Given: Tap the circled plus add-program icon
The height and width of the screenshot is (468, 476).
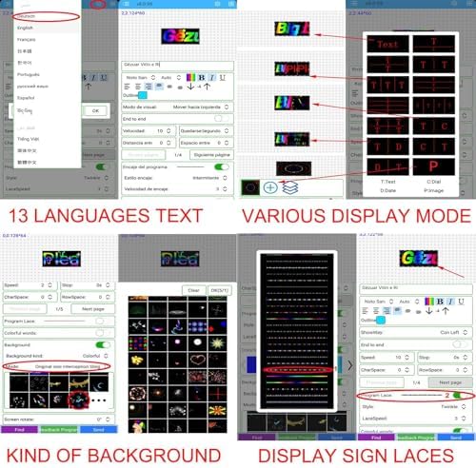Looking at the screenshot, I should tap(270, 187).
